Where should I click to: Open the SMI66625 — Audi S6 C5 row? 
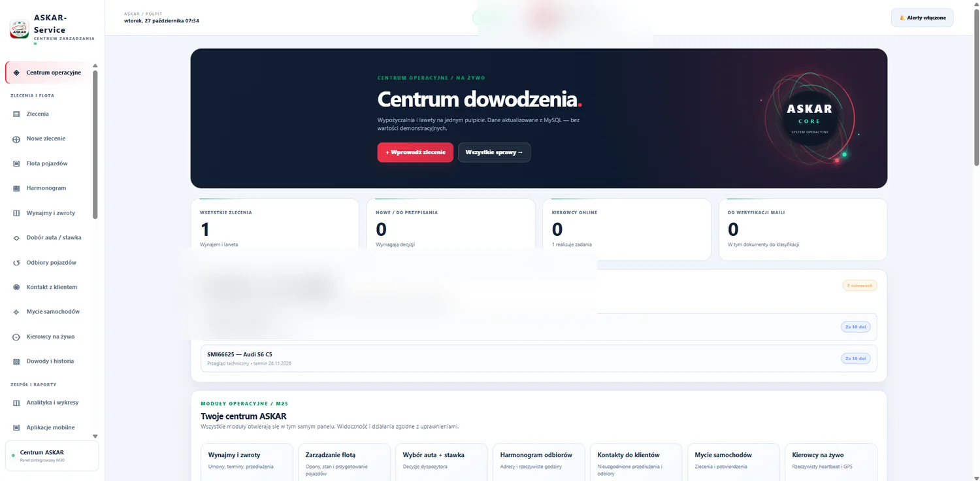538,358
